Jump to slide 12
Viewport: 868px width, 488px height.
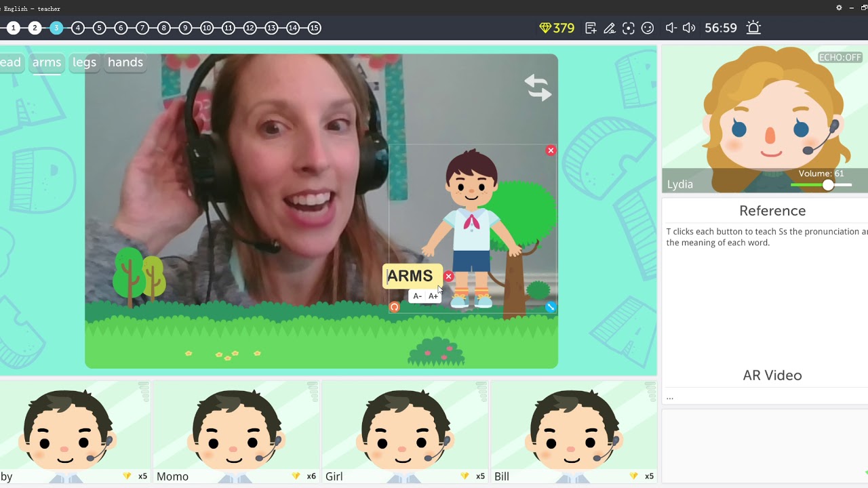pyautogui.click(x=250, y=28)
